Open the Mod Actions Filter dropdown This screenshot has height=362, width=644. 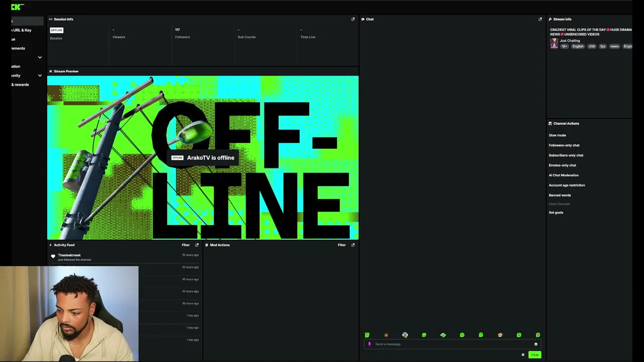(x=342, y=245)
